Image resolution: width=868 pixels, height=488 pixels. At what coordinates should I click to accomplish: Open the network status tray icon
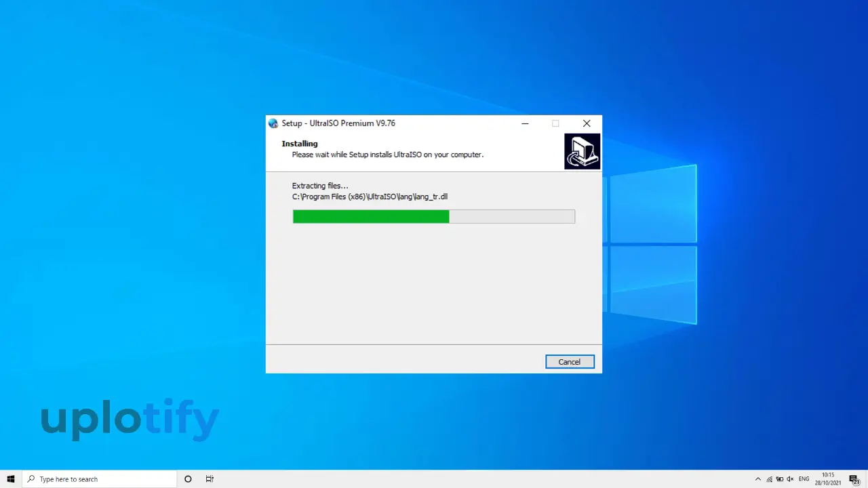[x=769, y=479]
